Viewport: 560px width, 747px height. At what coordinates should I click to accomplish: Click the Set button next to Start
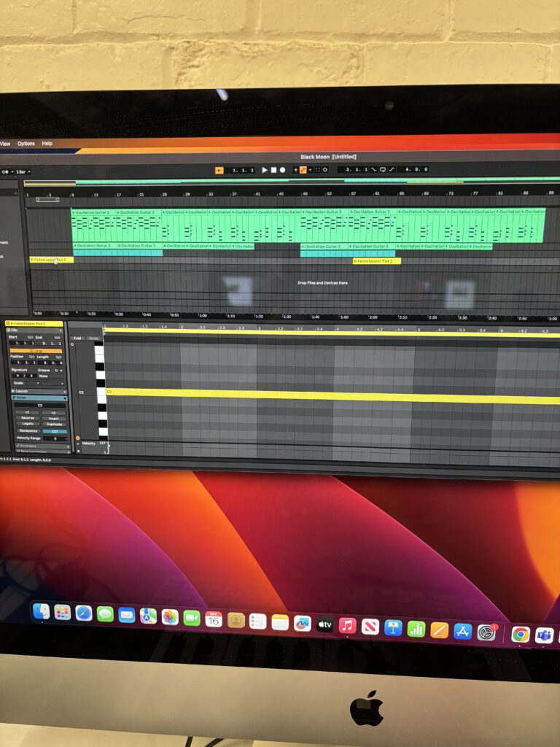(31, 337)
